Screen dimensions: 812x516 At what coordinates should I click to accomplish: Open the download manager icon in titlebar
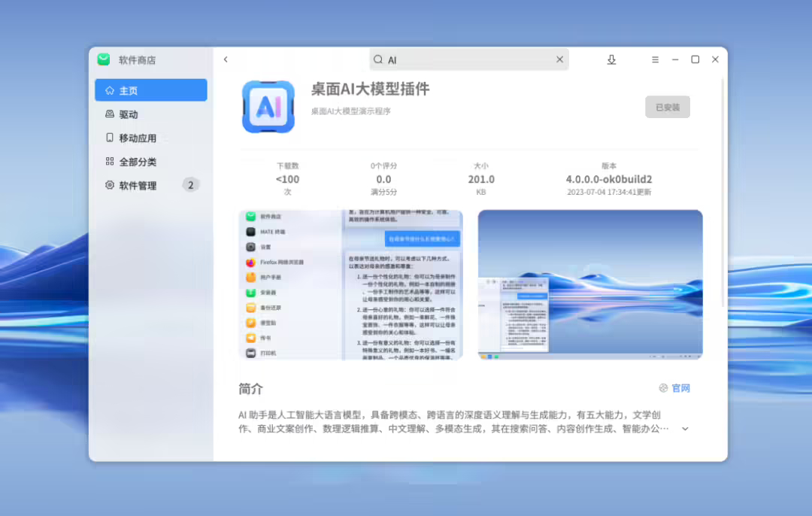point(611,59)
